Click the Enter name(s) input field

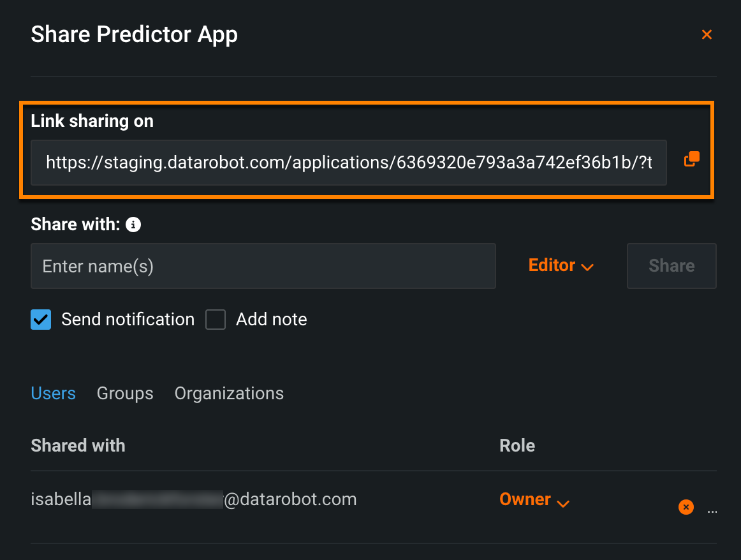[263, 266]
